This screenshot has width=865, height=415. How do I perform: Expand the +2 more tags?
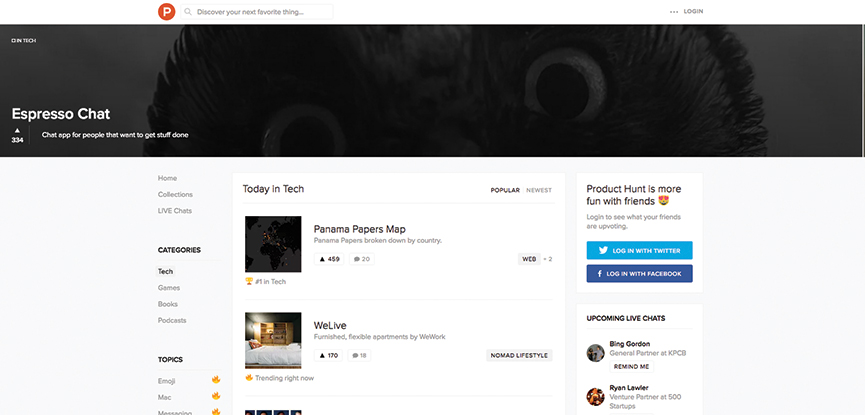click(548, 259)
